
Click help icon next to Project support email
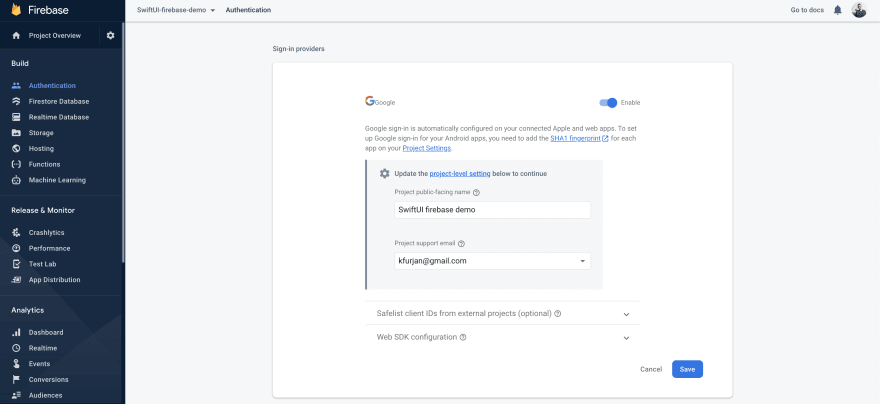coord(461,244)
